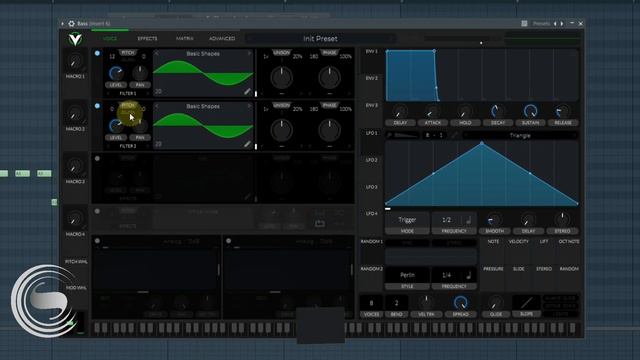The width and height of the screenshot is (640, 360).
Task: Select the LFO 3 tab
Action: [x=371, y=187]
